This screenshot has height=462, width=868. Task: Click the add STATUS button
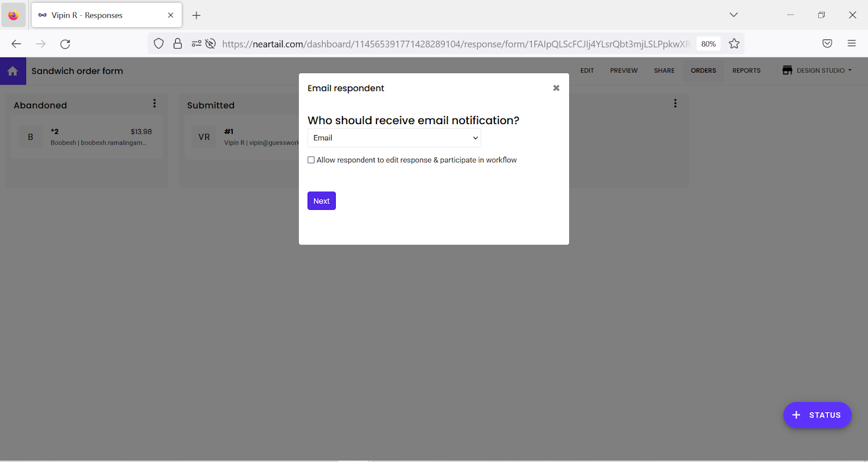coord(817,415)
